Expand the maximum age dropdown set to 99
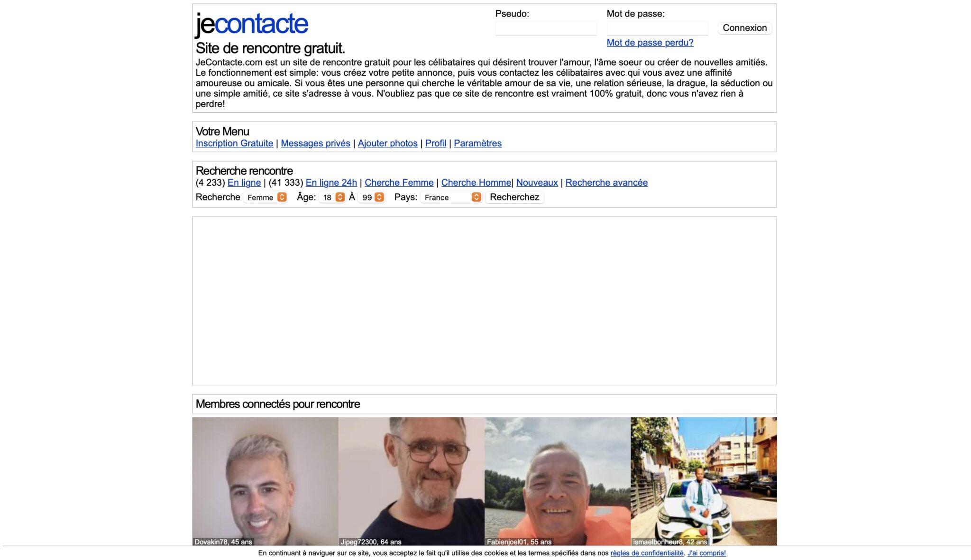The height and width of the screenshot is (560, 971). [x=371, y=197]
